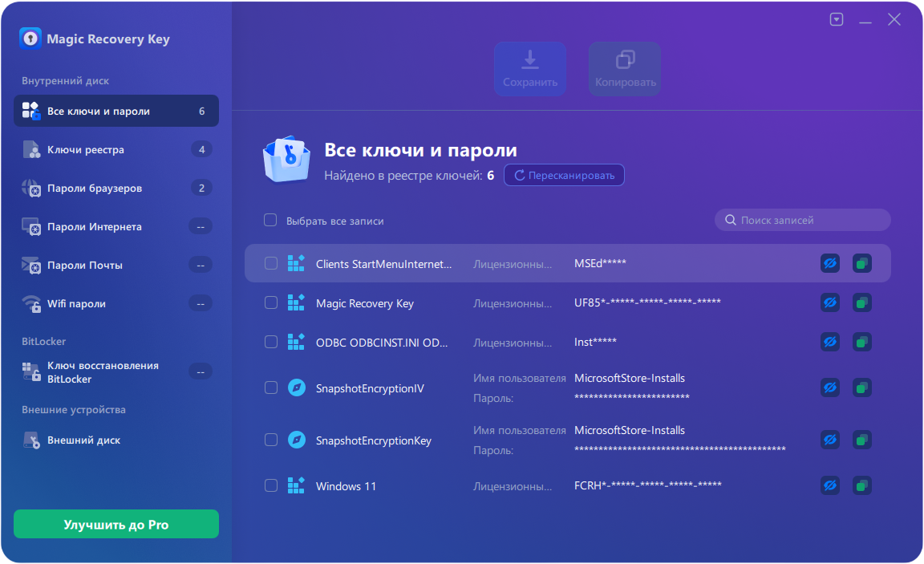Check the Magic Recovery Key entry
Image resolution: width=924 pixels, height=564 pixels.
[270, 302]
